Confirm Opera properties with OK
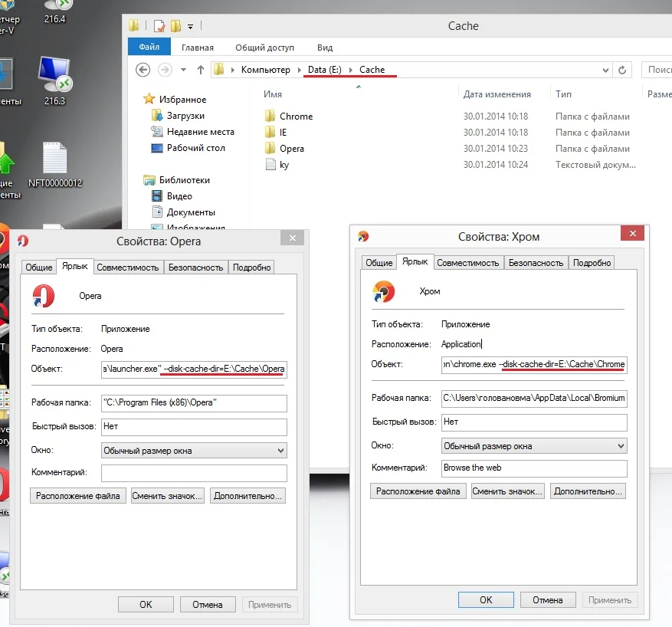The height and width of the screenshot is (627, 672). (146, 604)
